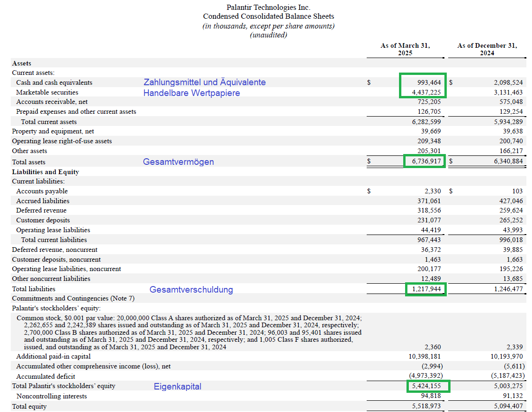Click the total current liabilities value 967,443
Viewport: 532px width, 412px height.
coord(429,240)
